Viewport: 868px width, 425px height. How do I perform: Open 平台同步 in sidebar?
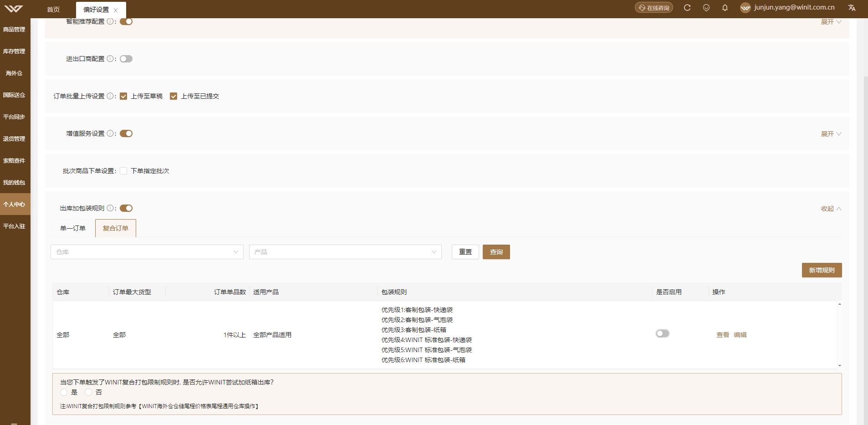(15, 117)
